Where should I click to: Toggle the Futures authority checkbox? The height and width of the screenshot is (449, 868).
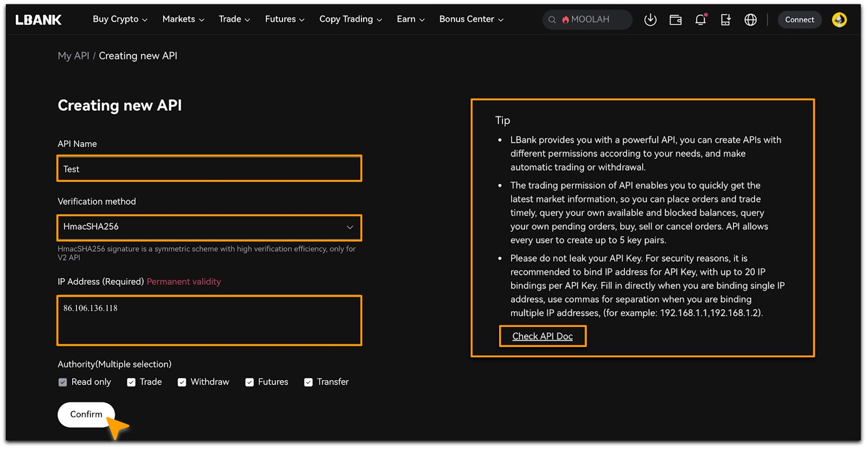(250, 382)
